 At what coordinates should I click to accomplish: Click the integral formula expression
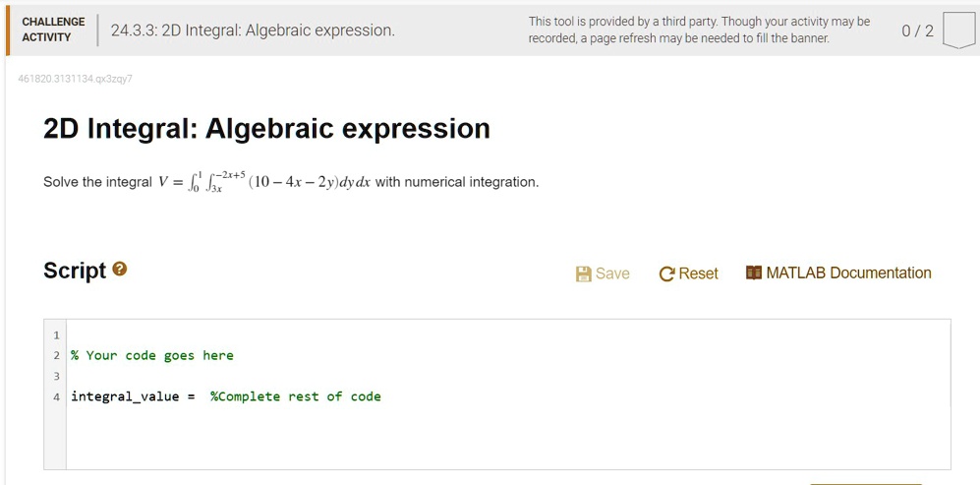click(x=264, y=182)
